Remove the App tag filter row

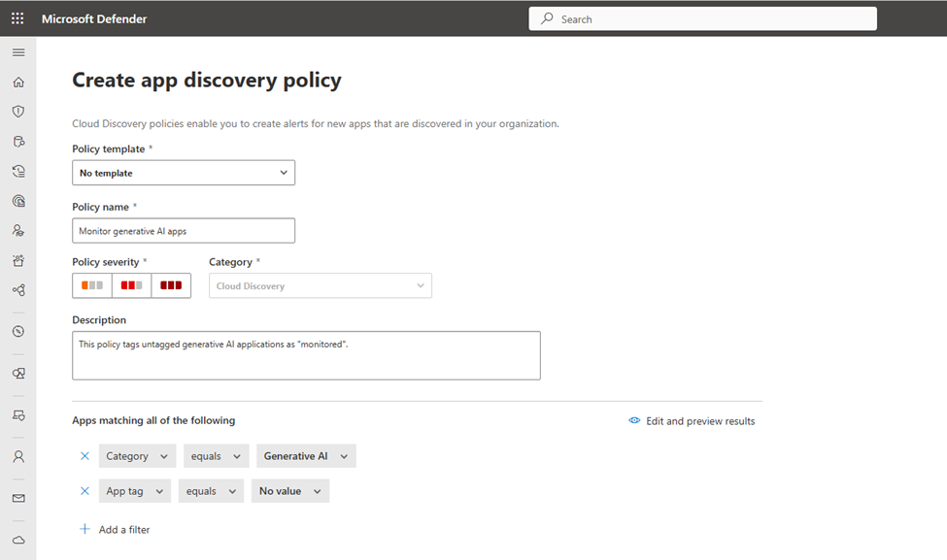coord(85,491)
